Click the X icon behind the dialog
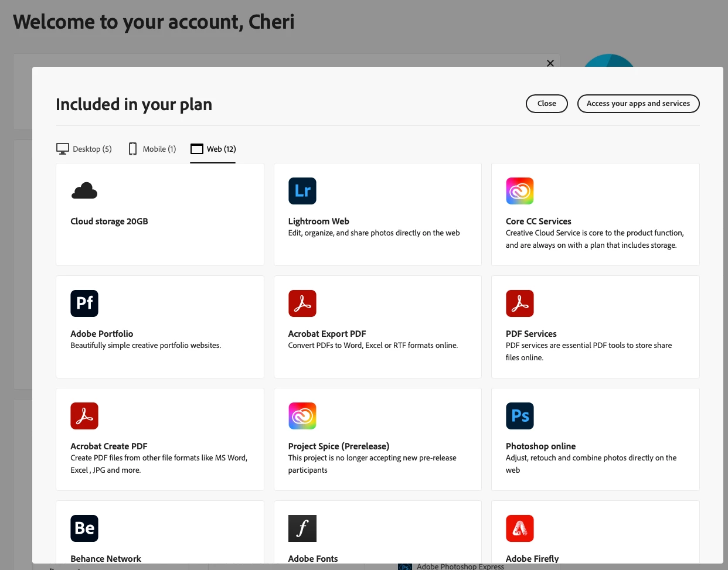Viewport: 728px width, 570px height. click(x=550, y=63)
